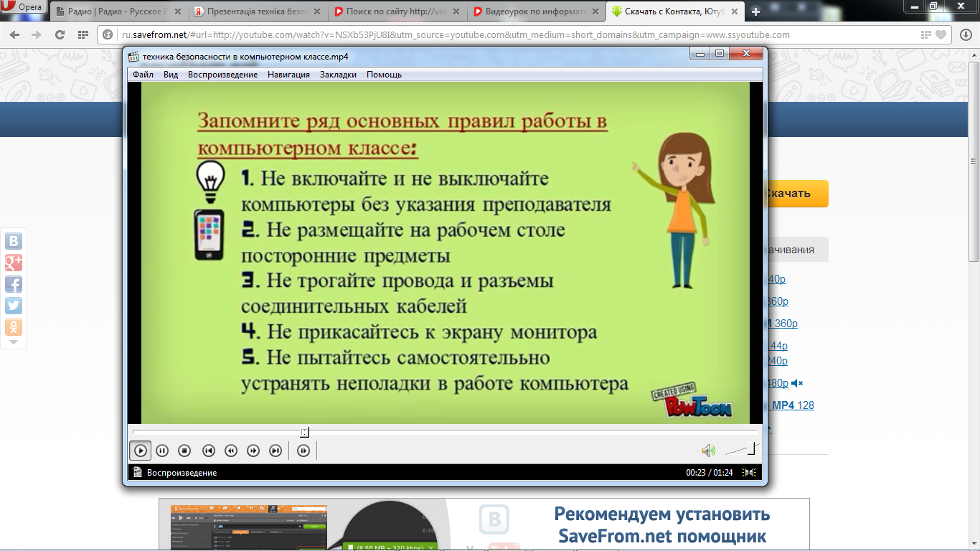
Task: Click the frame step button in the player
Action: [303, 451]
